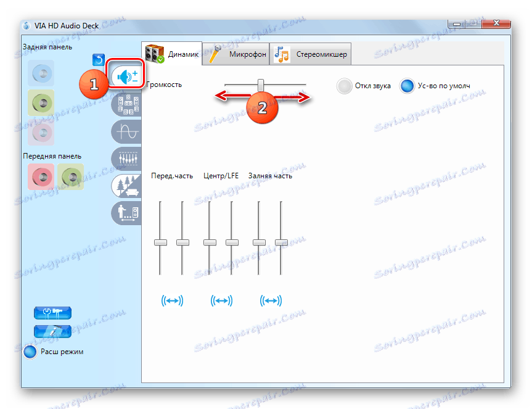Click the Задняя панель label

coord(47,47)
